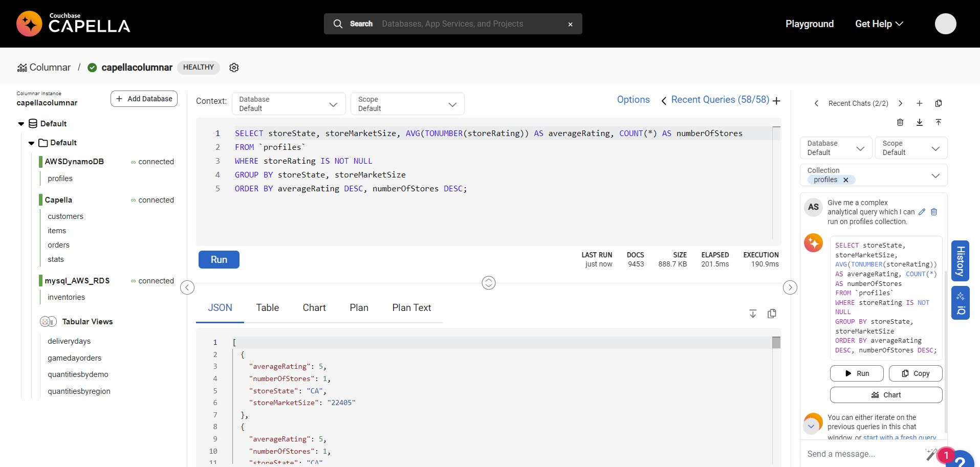
Task: Toggle the query editor size divider button
Action: pyautogui.click(x=489, y=283)
